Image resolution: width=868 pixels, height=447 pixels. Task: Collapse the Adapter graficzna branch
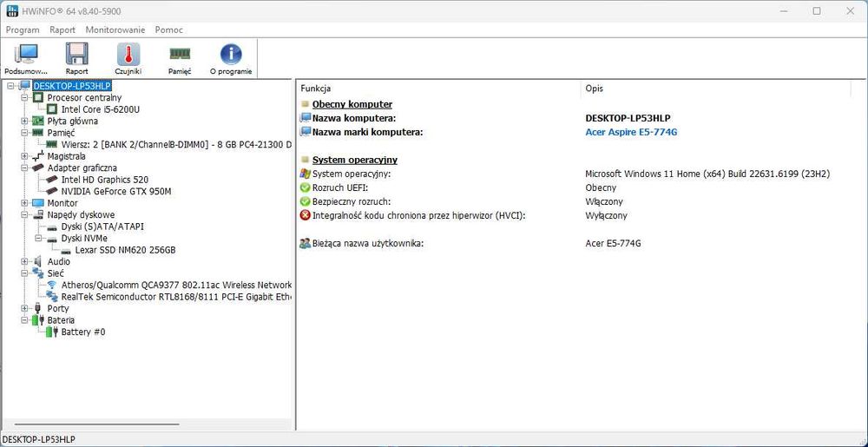[24, 168]
